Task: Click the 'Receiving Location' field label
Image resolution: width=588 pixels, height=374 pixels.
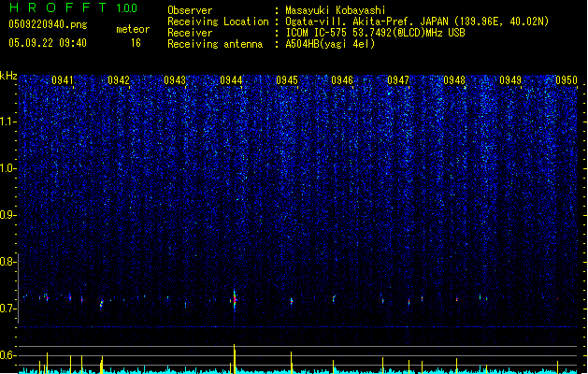Action: click(218, 22)
